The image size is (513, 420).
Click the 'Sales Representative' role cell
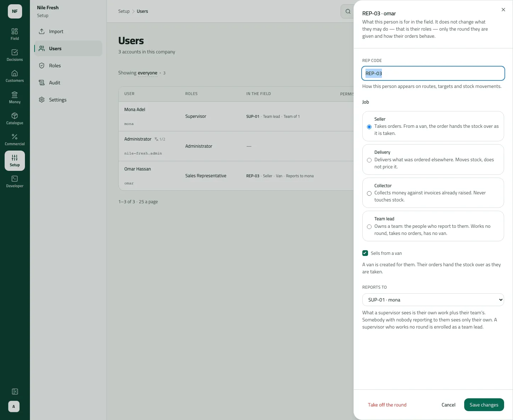click(x=206, y=176)
